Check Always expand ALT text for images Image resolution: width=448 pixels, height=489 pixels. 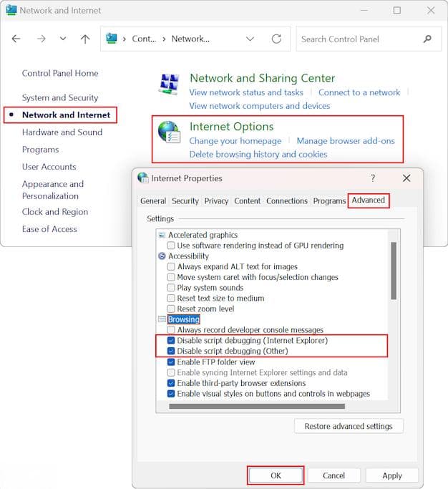coord(171,266)
